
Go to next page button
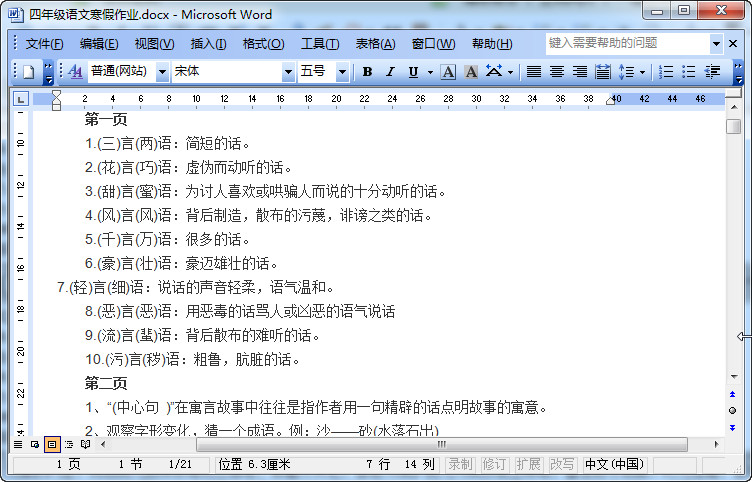[732, 427]
